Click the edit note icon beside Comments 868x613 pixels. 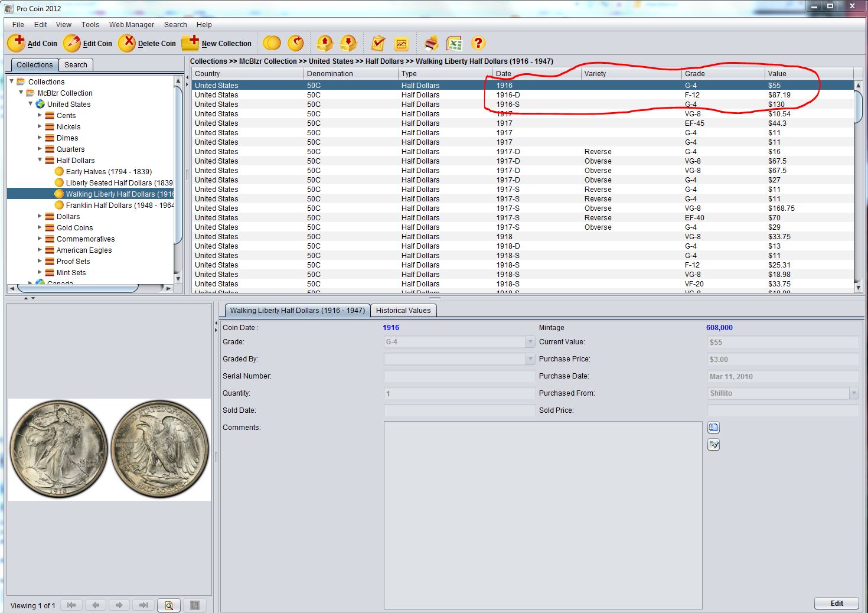[713, 445]
